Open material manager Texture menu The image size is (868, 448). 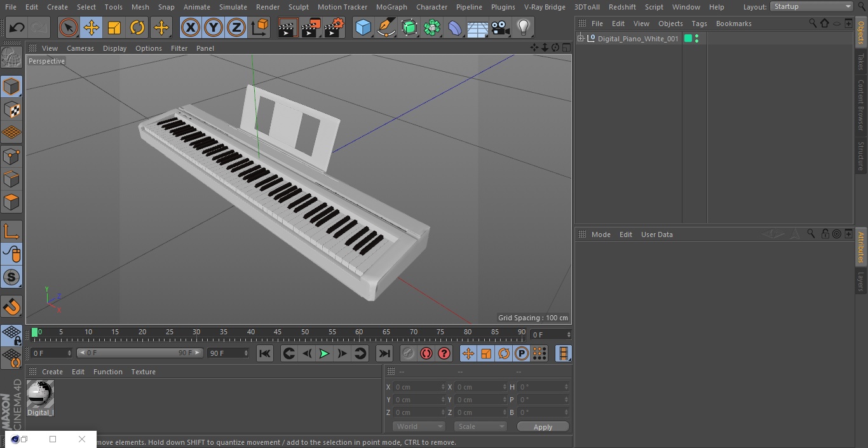pos(143,372)
